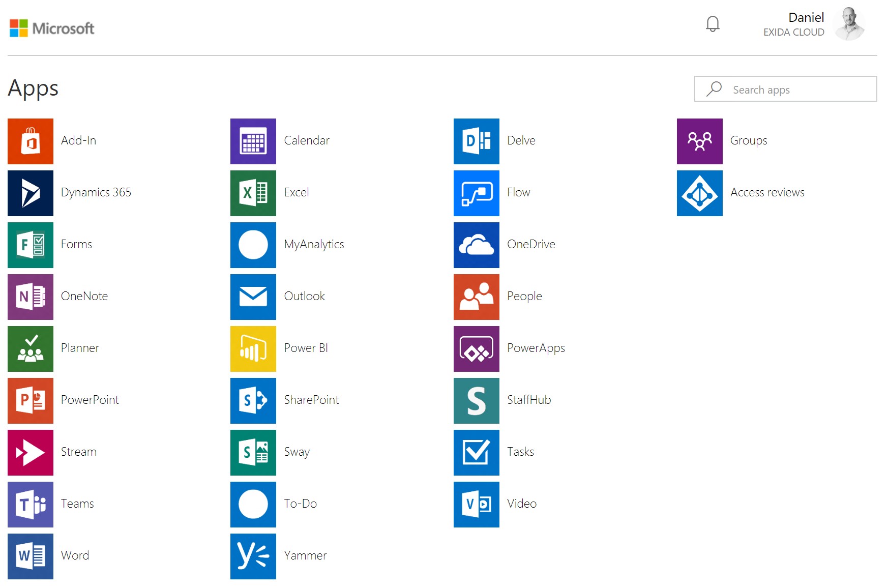888x588 pixels.
Task: Open OneDrive via its cloud icon
Action: [x=476, y=245]
